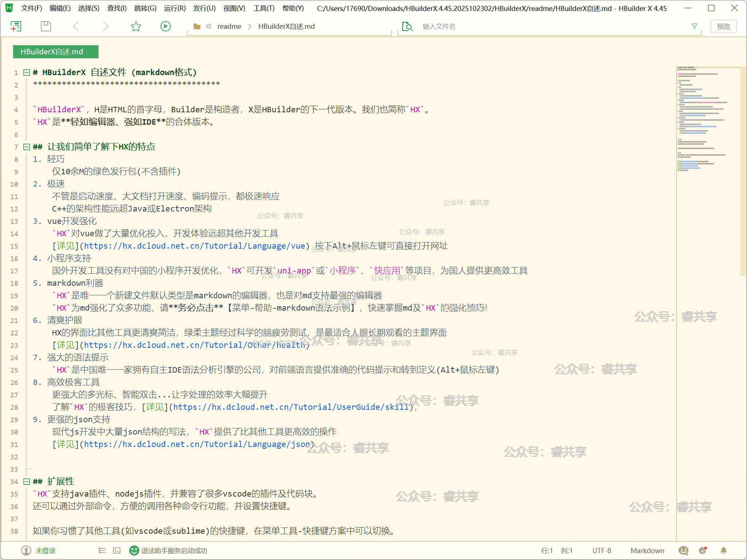The width and height of the screenshot is (747, 560).
Task: Toggle the document outline list icon
Action: 102,551
